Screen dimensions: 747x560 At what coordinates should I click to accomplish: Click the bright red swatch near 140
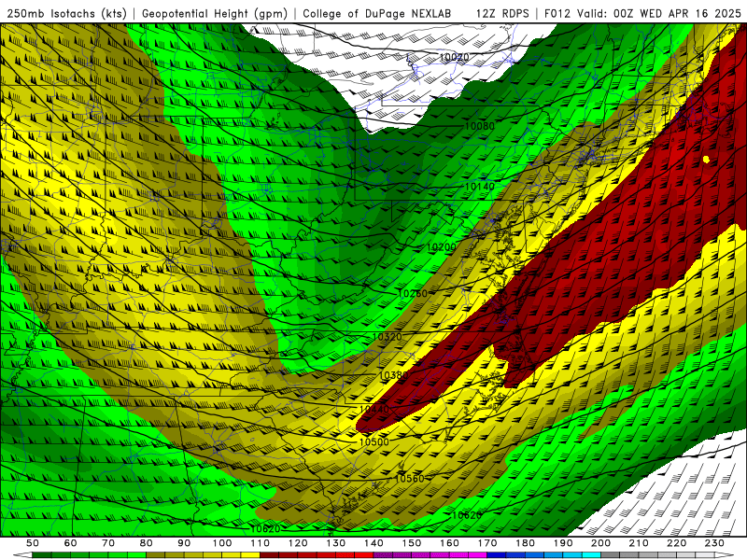click(x=364, y=555)
